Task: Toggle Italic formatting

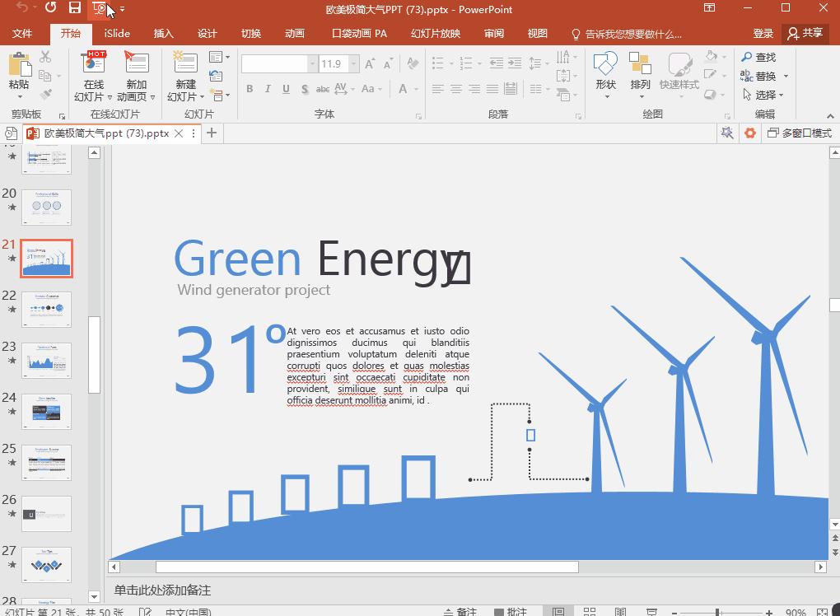Action: 268,89
